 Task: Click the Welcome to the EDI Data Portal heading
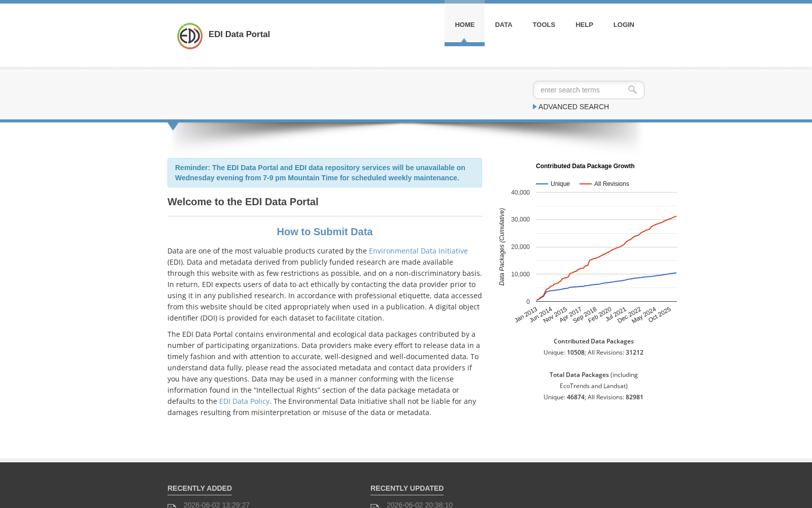click(243, 202)
